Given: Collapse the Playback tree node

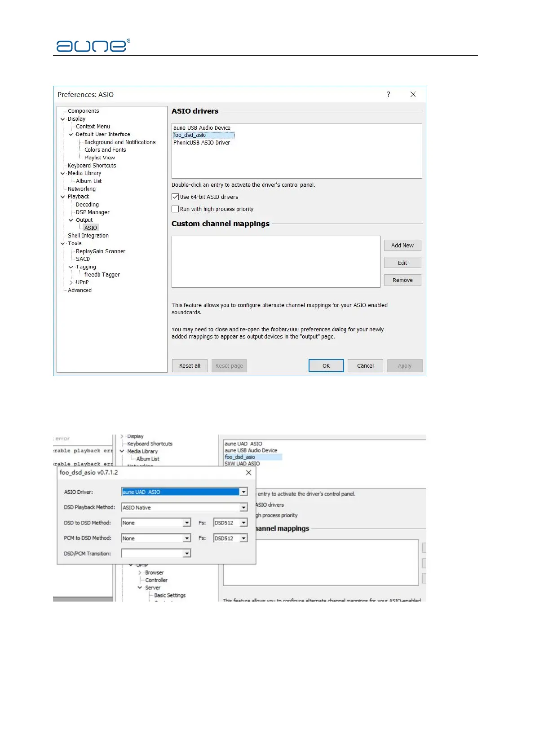Looking at the screenshot, I should tap(62, 197).
